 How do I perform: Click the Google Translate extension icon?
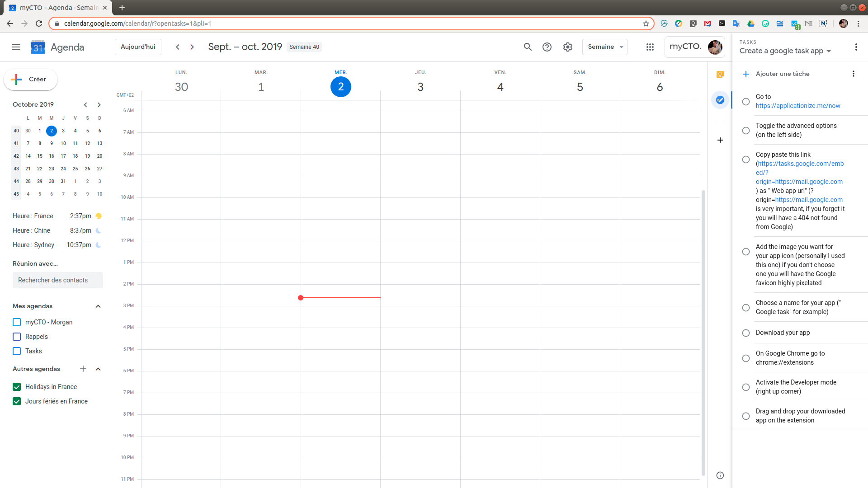click(x=736, y=23)
